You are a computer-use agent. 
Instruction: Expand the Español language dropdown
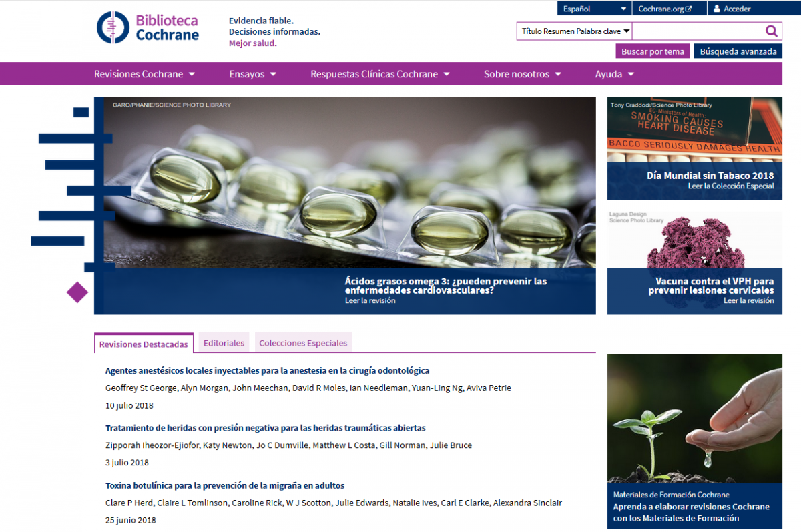[594, 9]
